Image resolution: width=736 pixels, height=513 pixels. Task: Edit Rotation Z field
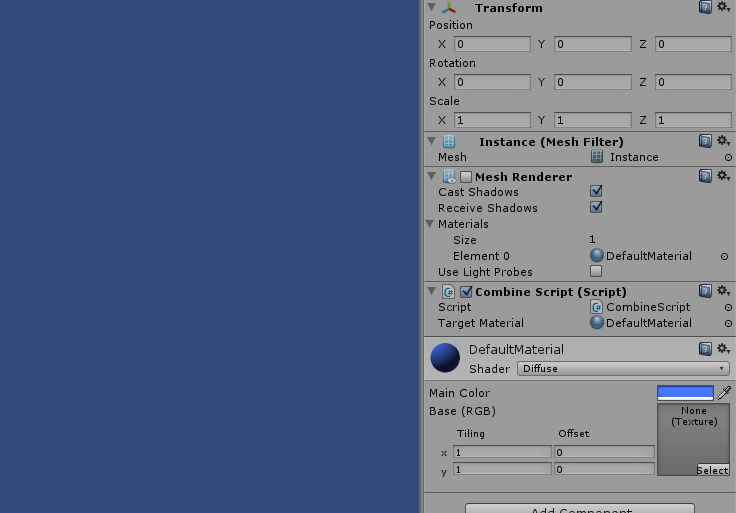click(693, 82)
